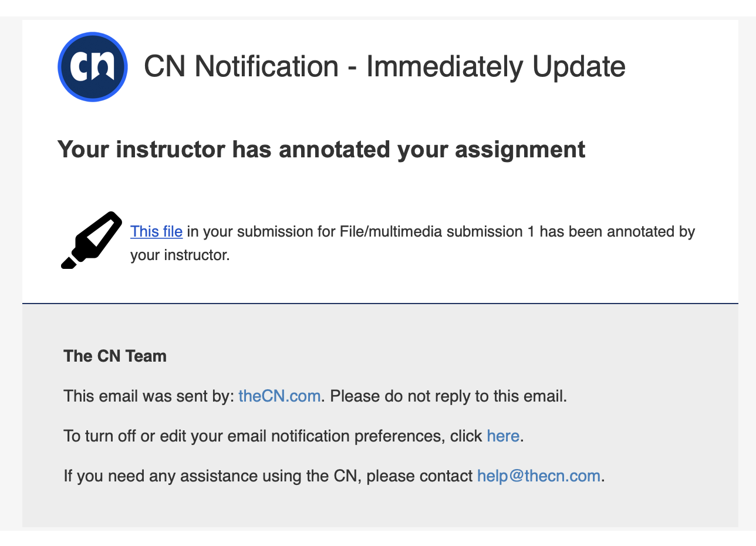The height and width of the screenshot is (546, 756).
Task: Click the "CN Notification - Immediately Update" title
Action: tap(384, 66)
